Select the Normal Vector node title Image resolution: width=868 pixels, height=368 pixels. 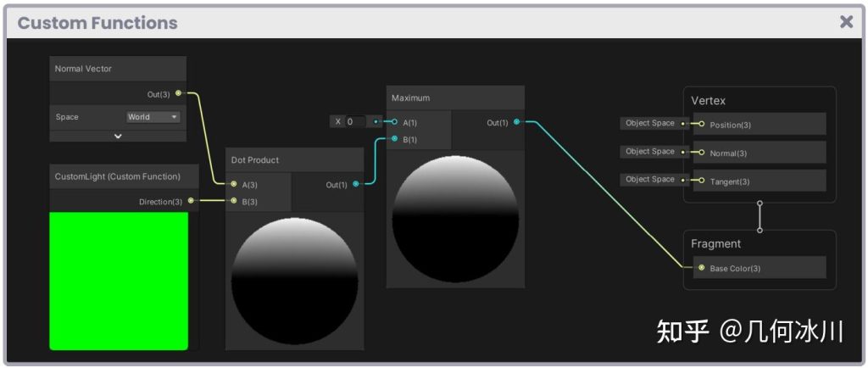pyautogui.click(x=83, y=69)
